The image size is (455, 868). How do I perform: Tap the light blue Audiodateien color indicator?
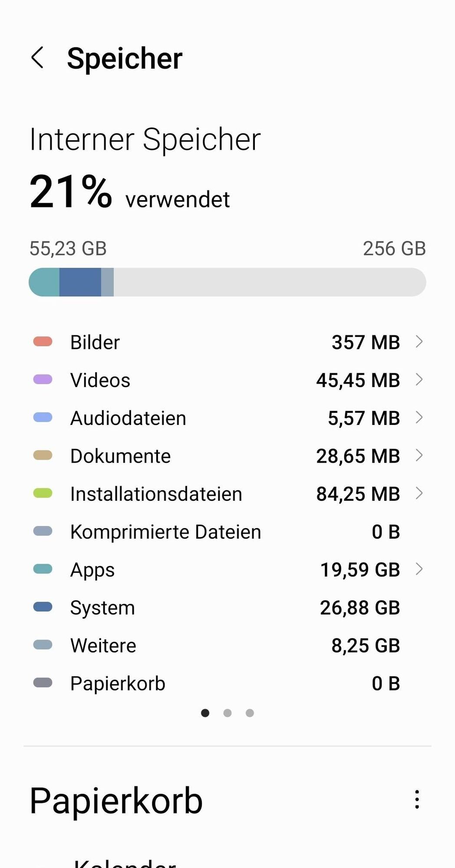43,418
